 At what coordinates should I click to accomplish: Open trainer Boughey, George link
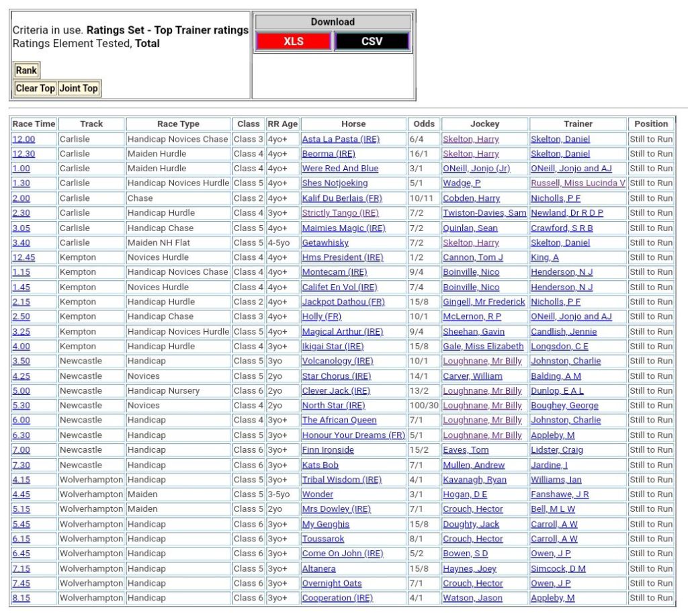(564, 406)
